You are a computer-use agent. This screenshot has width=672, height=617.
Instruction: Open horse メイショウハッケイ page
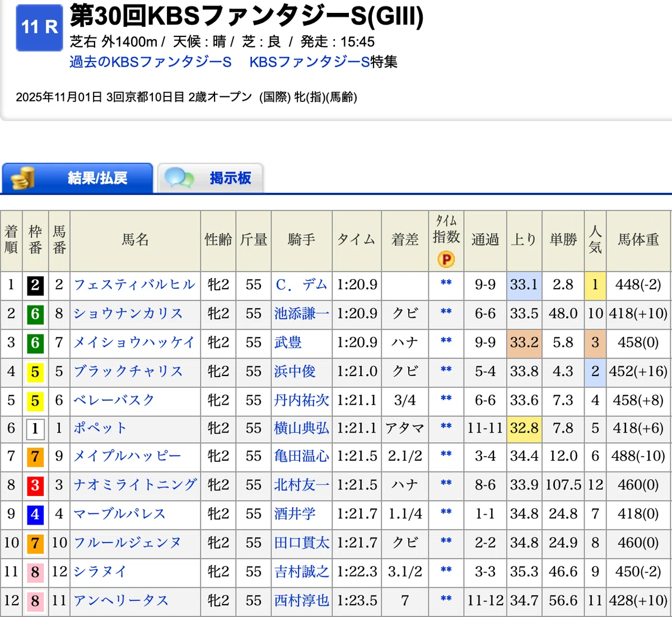pyautogui.click(x=134, y=342)
